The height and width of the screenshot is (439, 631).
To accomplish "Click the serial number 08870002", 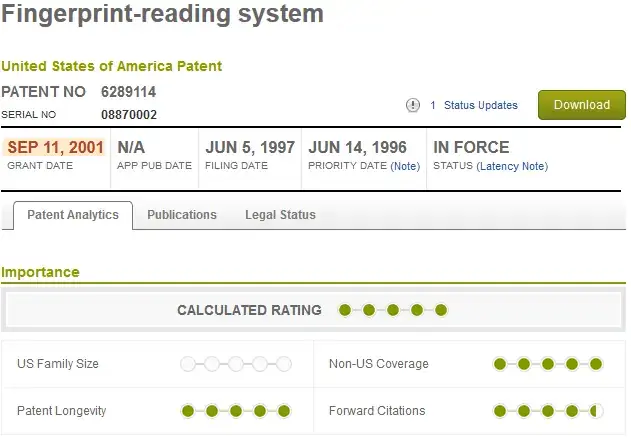I will click(x=128, y=115).
